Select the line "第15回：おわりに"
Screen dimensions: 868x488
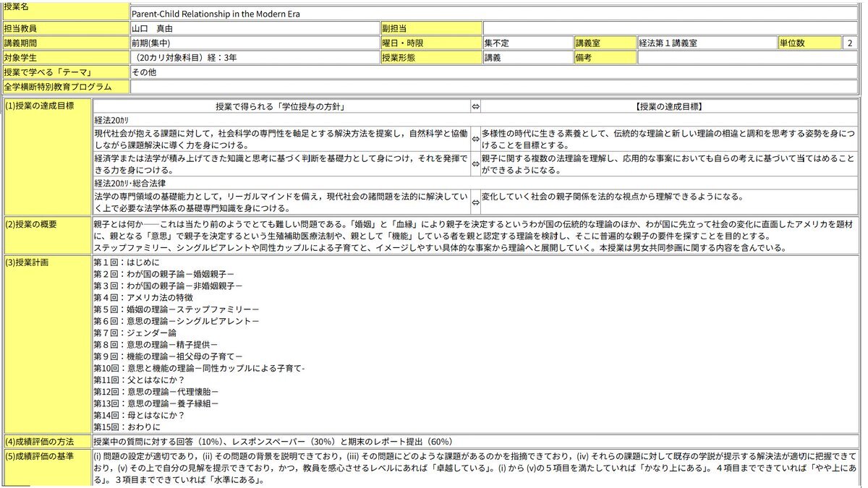(127, 427)
